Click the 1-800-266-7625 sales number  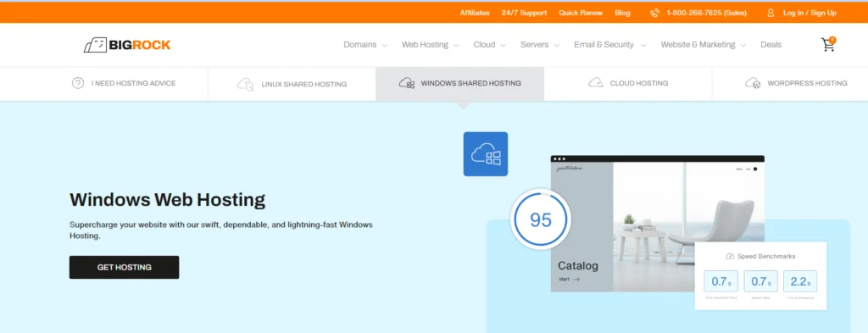[706, 13]
